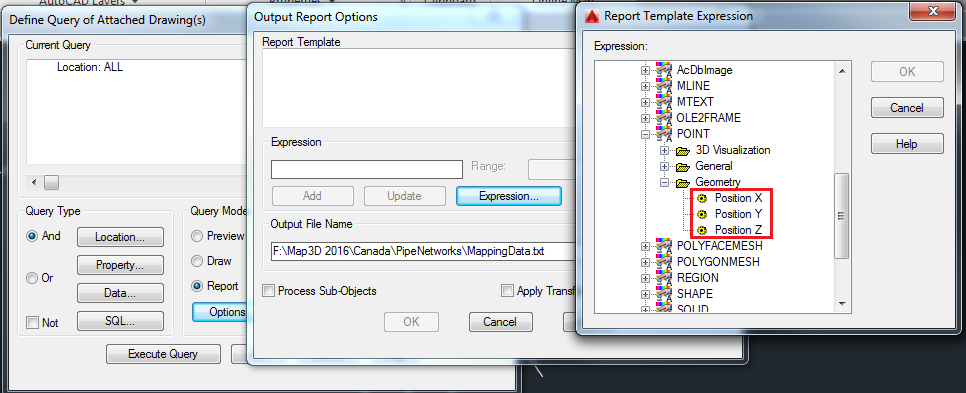Click the Position X property icon
966x393 pixels.
tap(702, 198)
